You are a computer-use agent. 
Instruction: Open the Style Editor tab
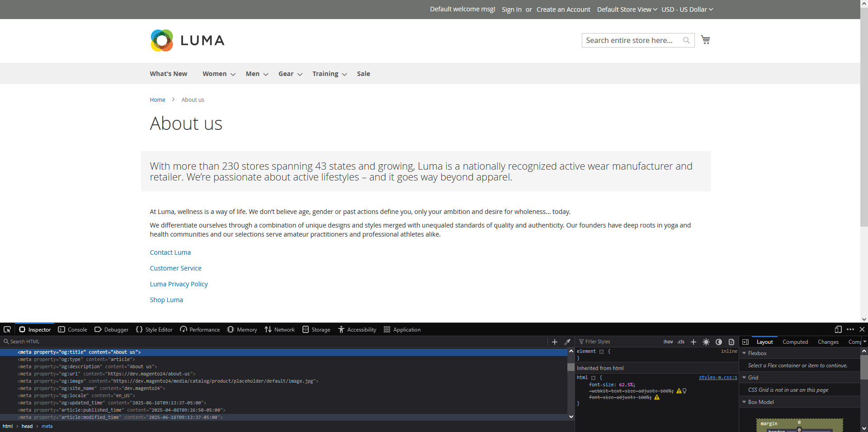(x=154, y=330)
